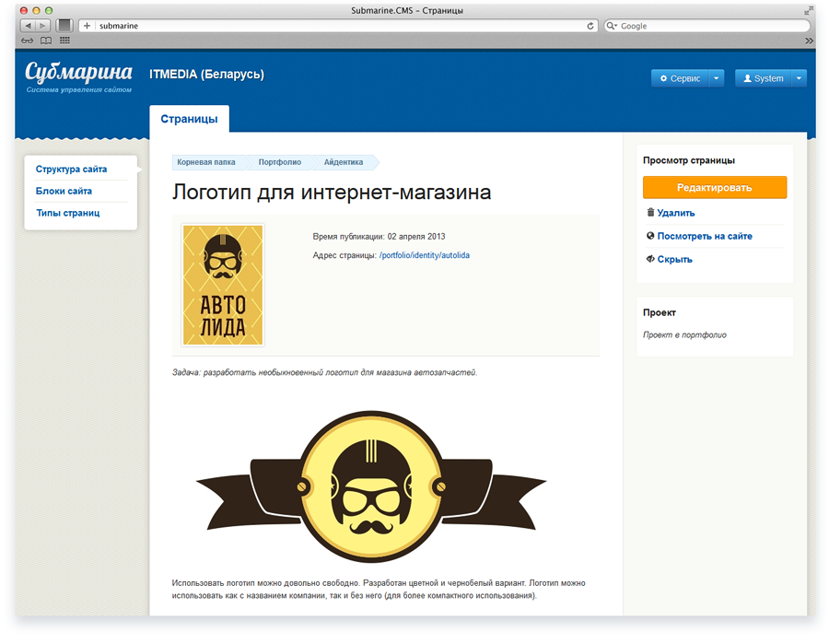Minimize the window with the yellow button
This screenshot has width=829, height=644.
click(x=37, y=10)
